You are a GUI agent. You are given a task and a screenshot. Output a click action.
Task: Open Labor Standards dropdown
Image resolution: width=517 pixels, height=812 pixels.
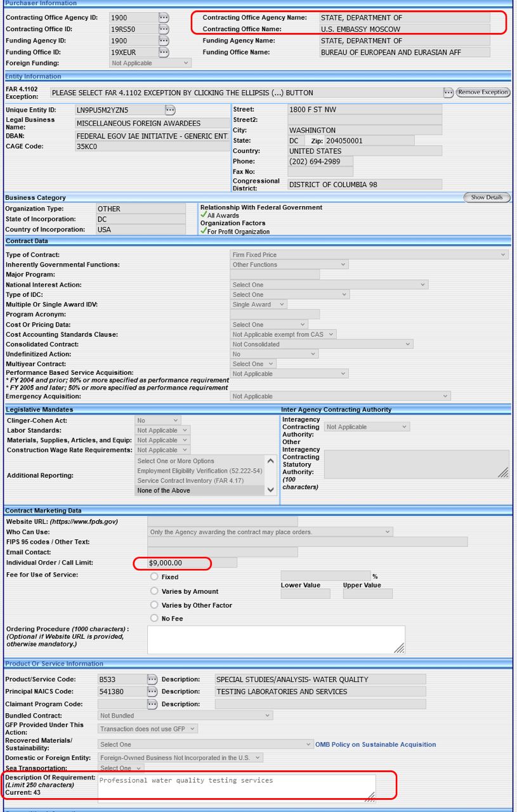pyautogui.click(x=162, y=431)
